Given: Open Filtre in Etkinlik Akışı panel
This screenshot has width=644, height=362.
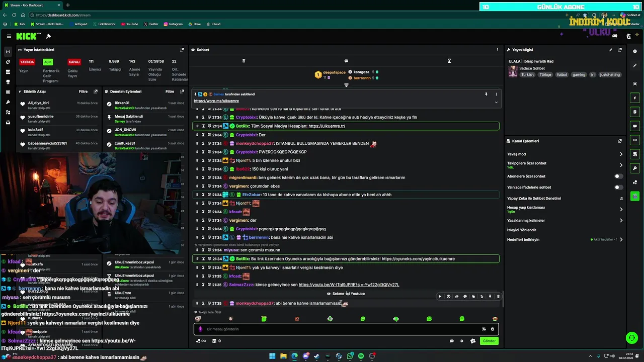Looking at the screenshot, I should click(x=84, y=92).
